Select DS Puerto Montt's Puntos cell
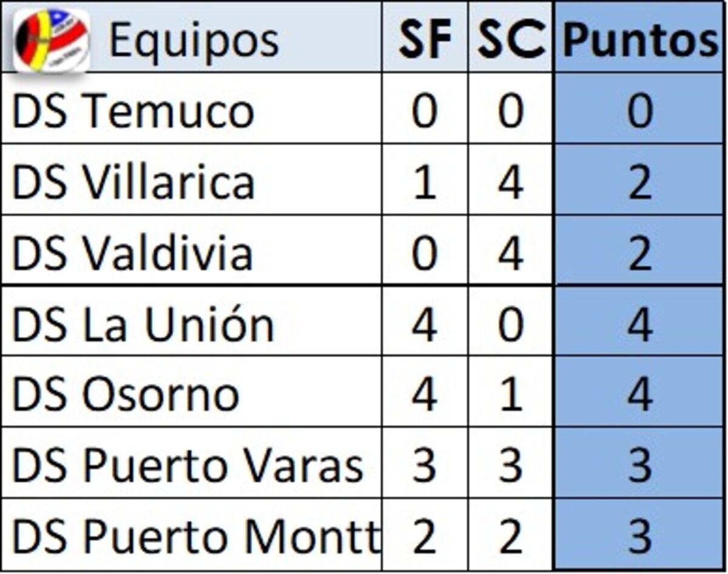 [640, 535]
